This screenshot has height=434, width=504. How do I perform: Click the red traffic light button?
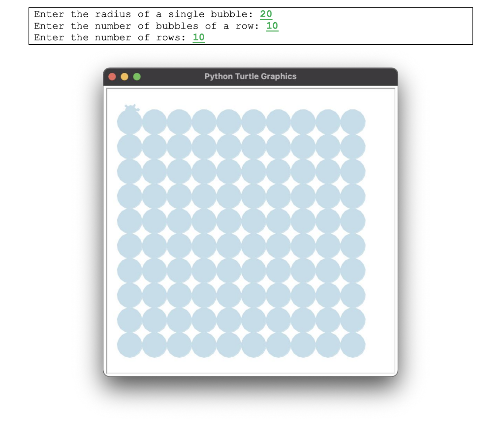[113, 76]
